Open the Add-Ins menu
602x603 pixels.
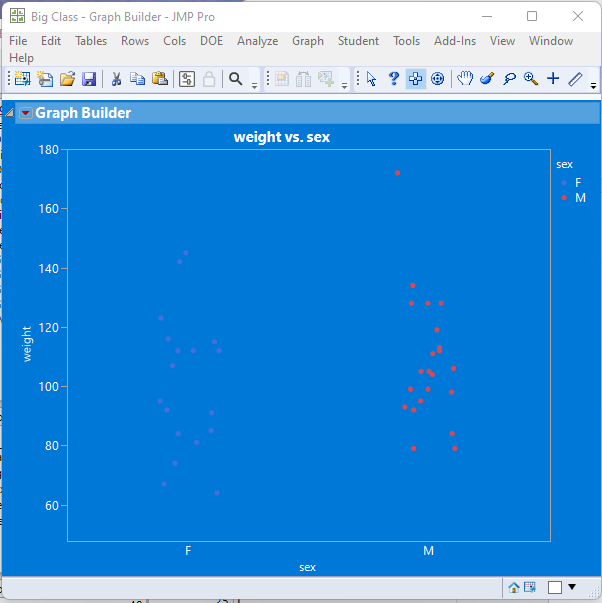click(455, 41)
